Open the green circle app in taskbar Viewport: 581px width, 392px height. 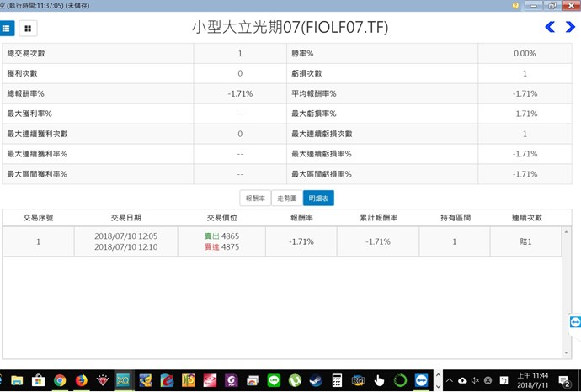pos(400,380)
